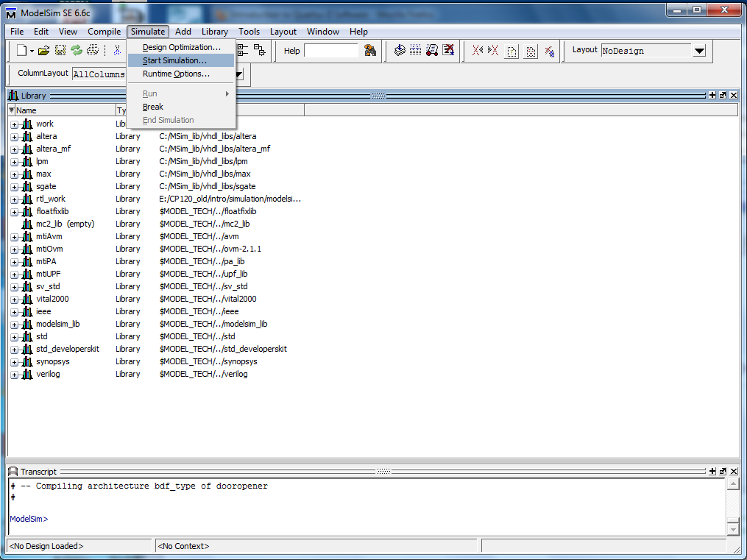Screen dimensions: 747x560
Task: Click the Cut scissors icon
Action: 117,51
